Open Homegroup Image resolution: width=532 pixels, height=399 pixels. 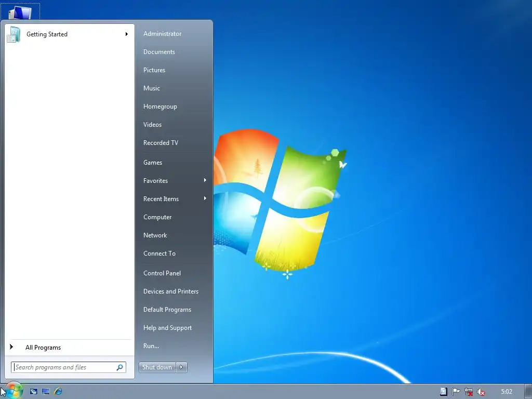point(160,107)
